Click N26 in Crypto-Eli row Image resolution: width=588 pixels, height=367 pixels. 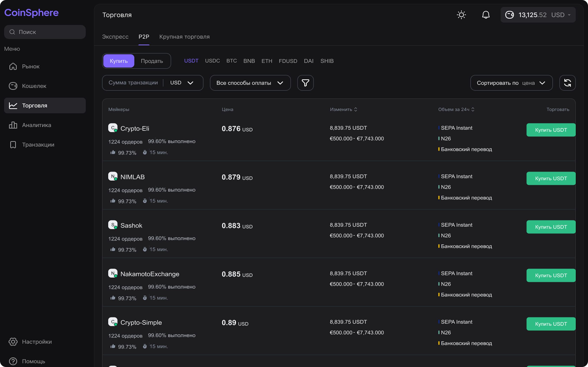point(446,138)
